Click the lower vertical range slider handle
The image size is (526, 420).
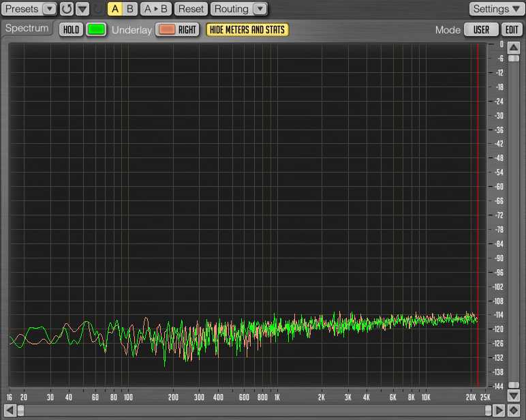[514, 385]
